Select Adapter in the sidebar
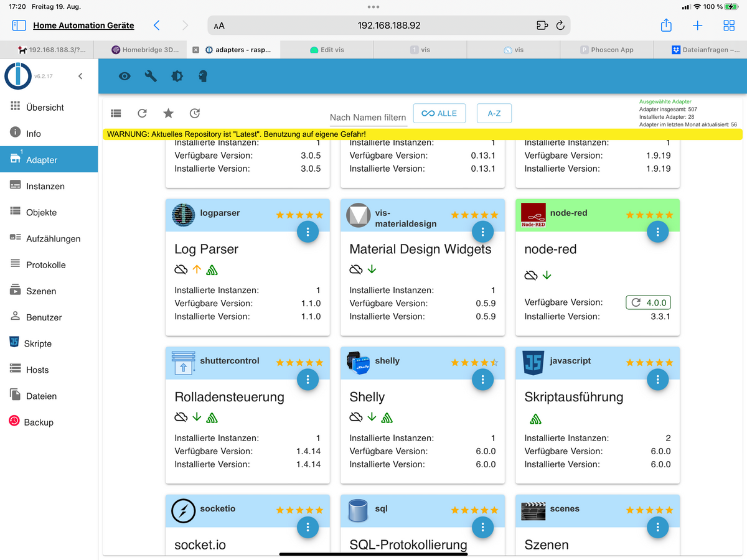Screen dimensions: 747x560 [x=49, y=159]
